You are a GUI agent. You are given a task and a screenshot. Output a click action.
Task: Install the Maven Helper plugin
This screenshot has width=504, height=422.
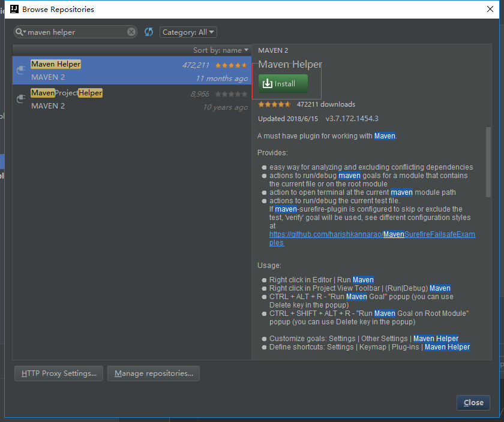point(283,84)
